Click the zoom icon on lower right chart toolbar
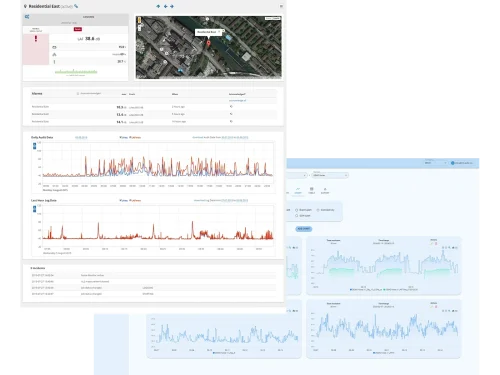Screen dimensions: 500x375 [x=449, y=311]
